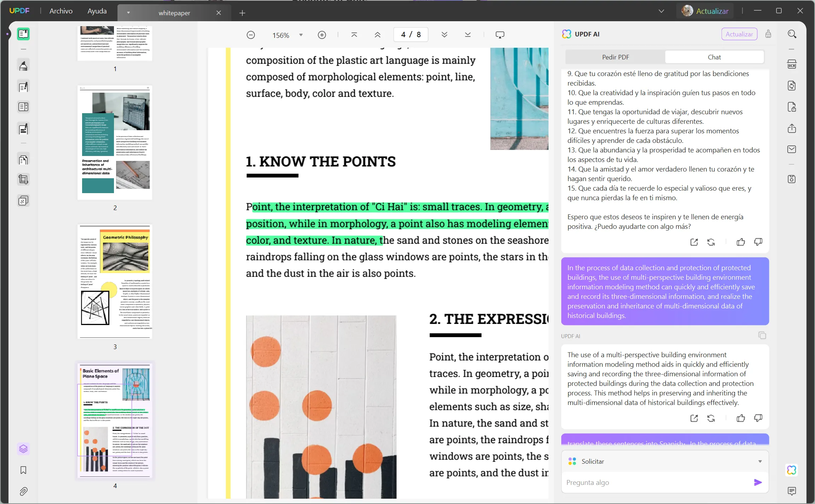The height and width of the screenshot is (504, 815).
Task: Select page 2 thumbnail
Action: click(x=115, y=142)
